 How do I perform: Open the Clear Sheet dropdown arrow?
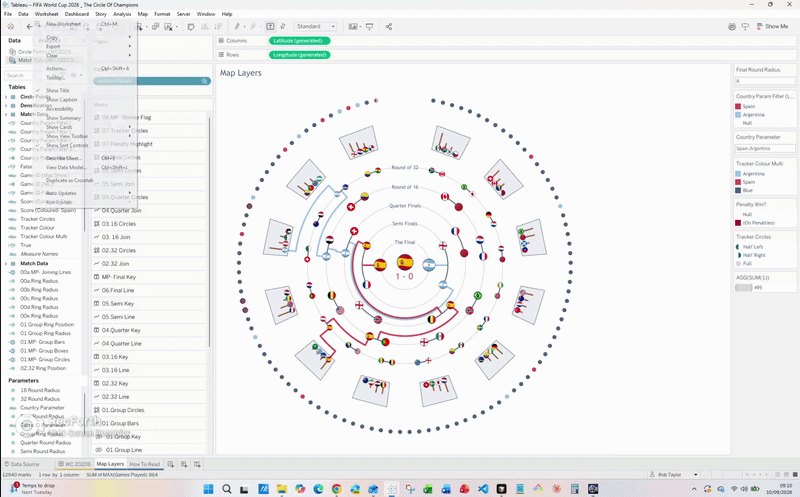pos(177,27)
